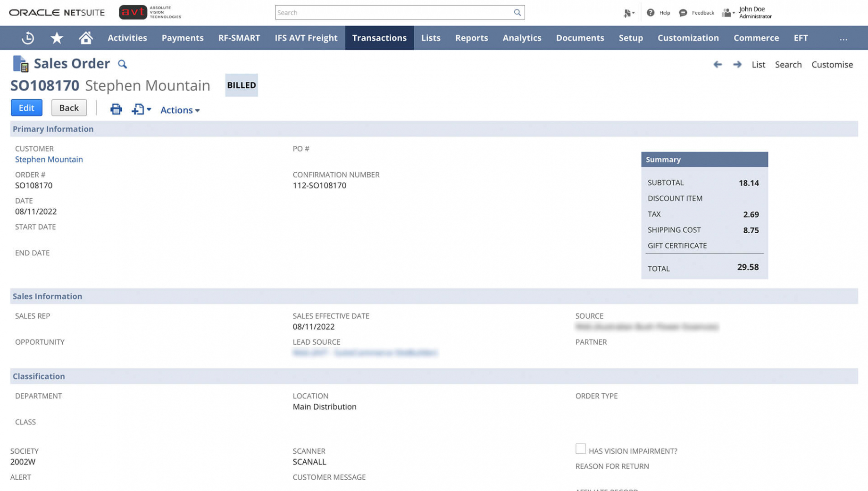Open the Customization menu
The image size is (868, 491).
688,38
